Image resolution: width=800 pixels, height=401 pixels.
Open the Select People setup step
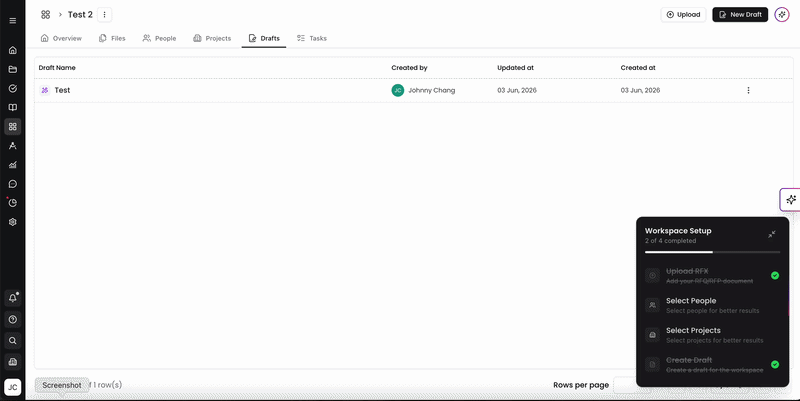712,305
